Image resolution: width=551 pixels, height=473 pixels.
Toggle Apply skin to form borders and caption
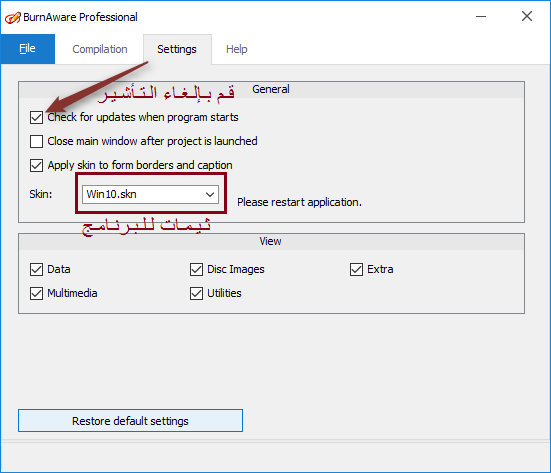(37, 165)
